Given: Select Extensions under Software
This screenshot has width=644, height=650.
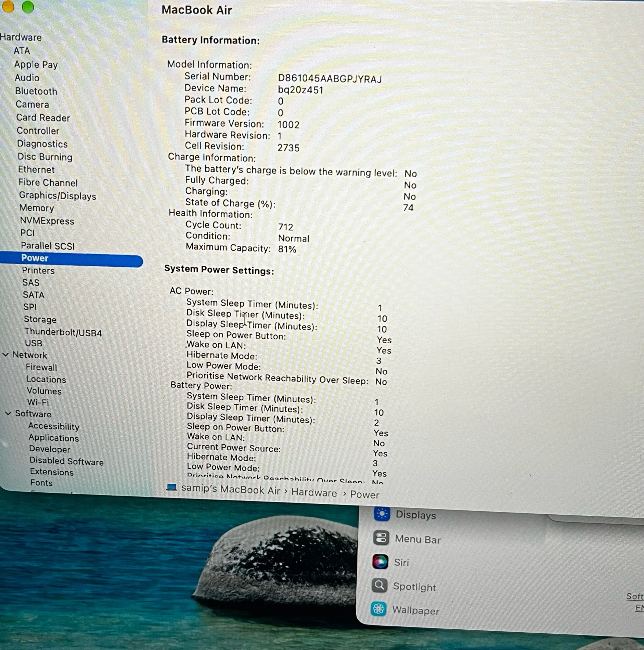Looking at the screenshot, I should pos(52,472).
